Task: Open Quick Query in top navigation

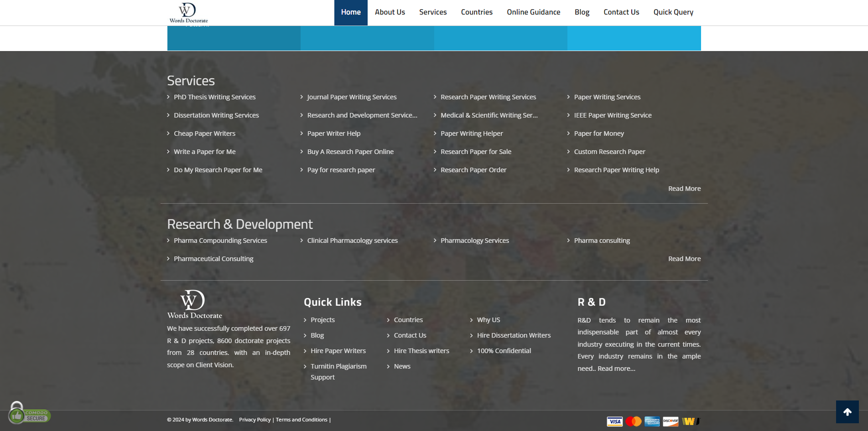Action: 673,12
